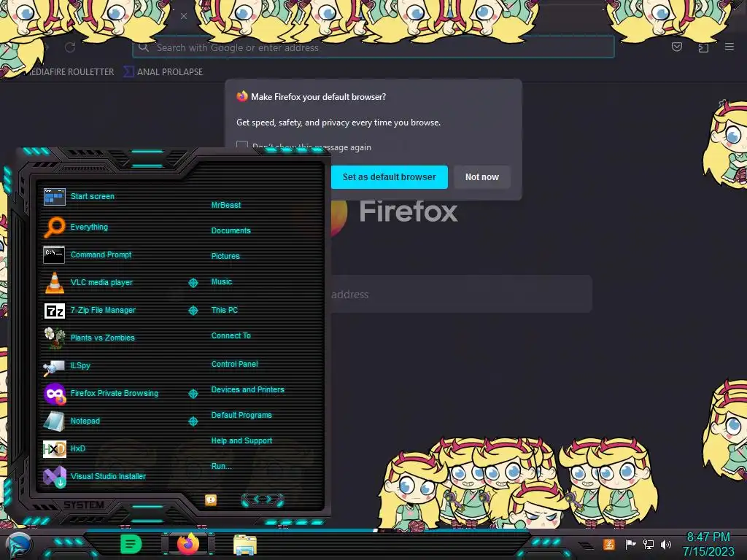Click the Java tray icon
747x560 pixels.
(609, 544)
